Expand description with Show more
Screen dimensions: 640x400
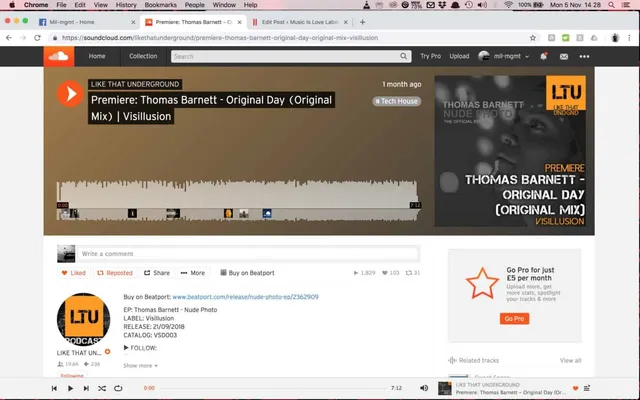(140, 366)
